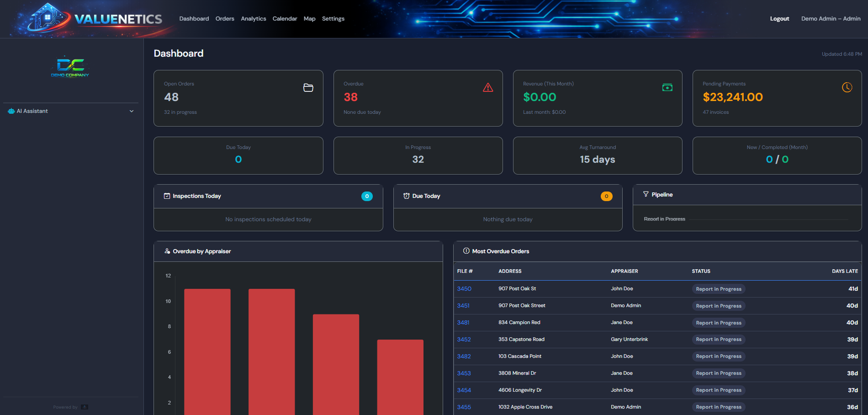Image resolution: width=868 pixels, height=415 pixels.
Task: Click the warning triangle on Overdue card
Action: point(488,88)
